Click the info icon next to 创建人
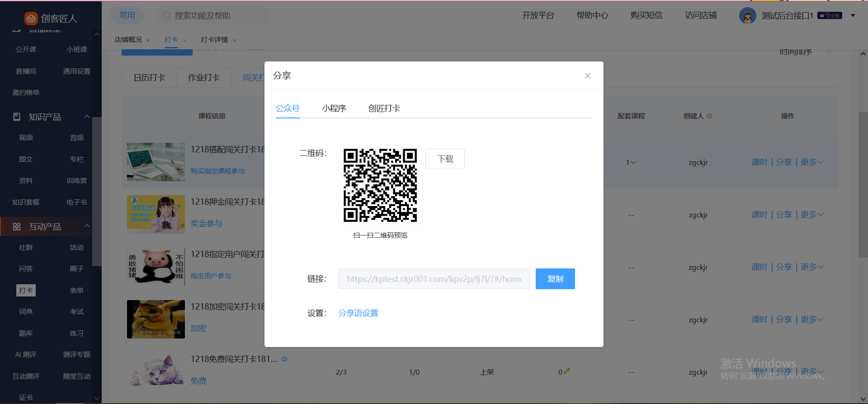 click(709, 116)
